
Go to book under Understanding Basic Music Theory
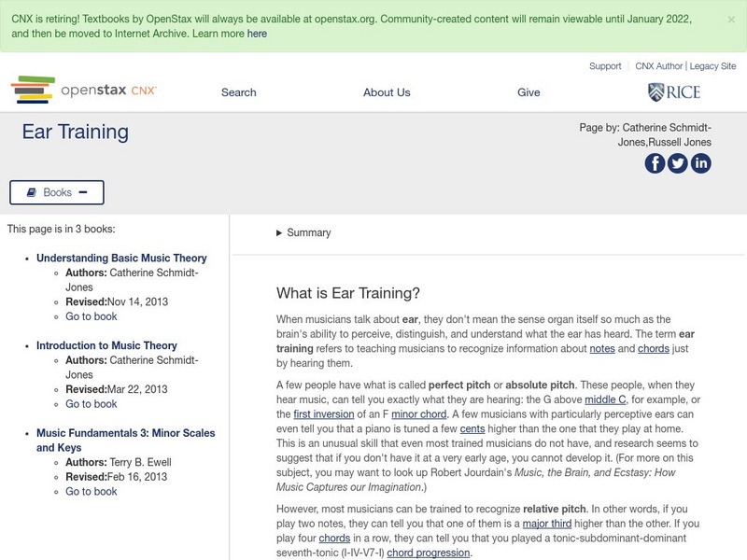coord(91,316)
